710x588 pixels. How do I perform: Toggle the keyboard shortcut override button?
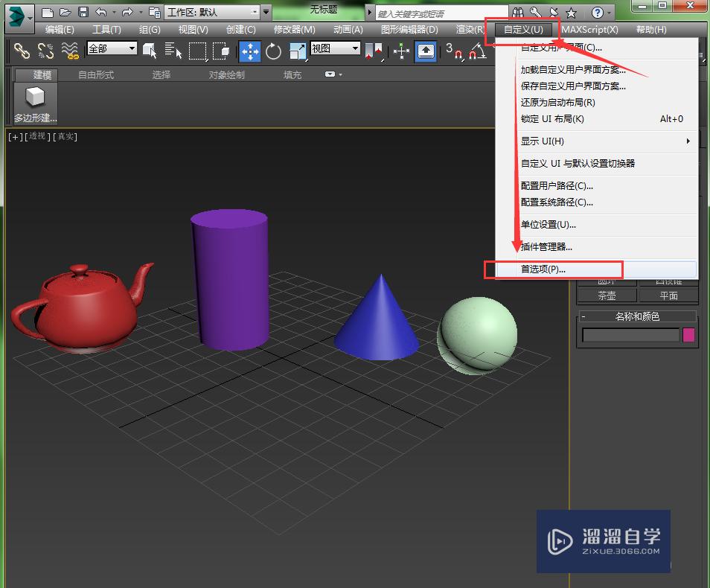point(426,51)
